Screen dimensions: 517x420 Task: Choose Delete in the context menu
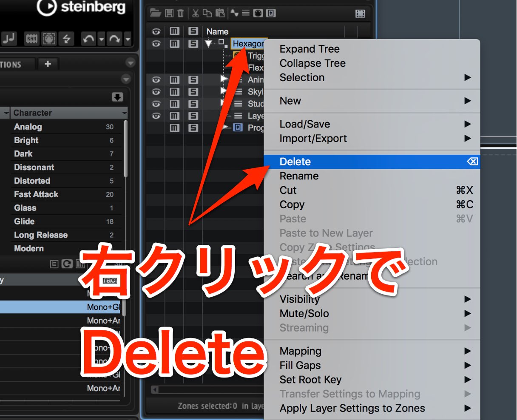(x=372, y=162)
